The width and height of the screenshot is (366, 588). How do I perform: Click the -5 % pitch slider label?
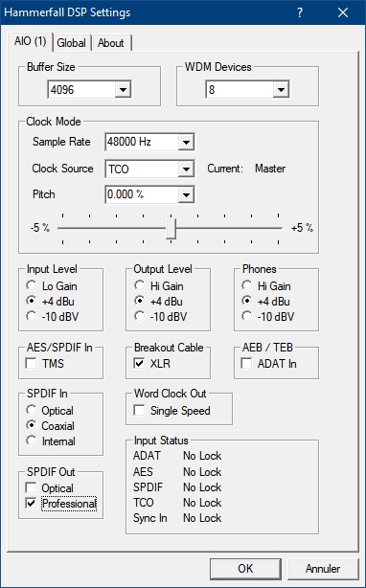pyautogui.click(x=40, y=228)
